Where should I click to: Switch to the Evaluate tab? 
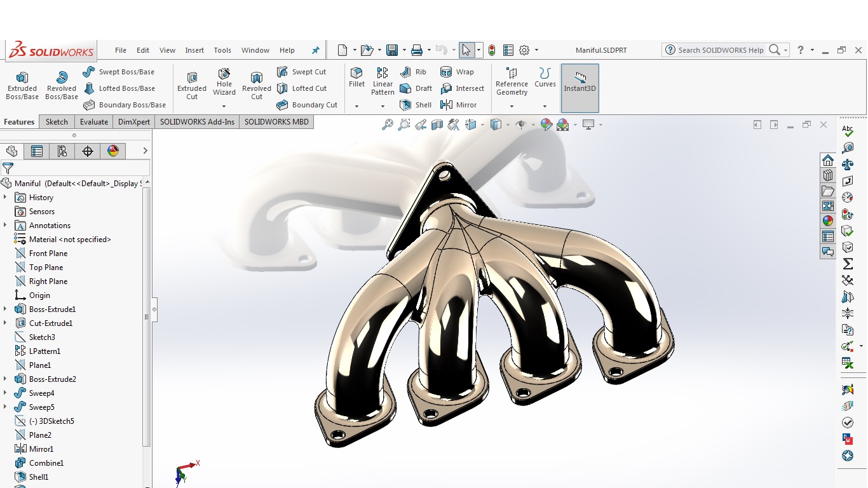tap(94, 121)
